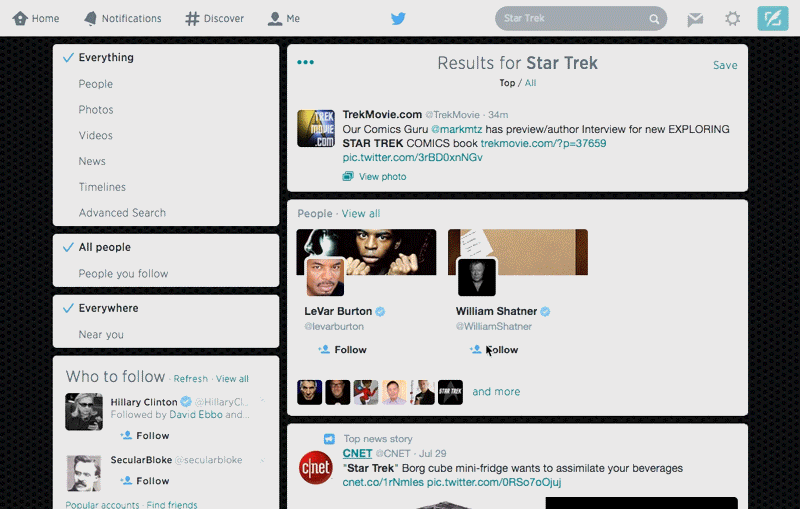The image size is (800, 509).
Task: View all Who to follow suggestions
Action: click(232, 379)
